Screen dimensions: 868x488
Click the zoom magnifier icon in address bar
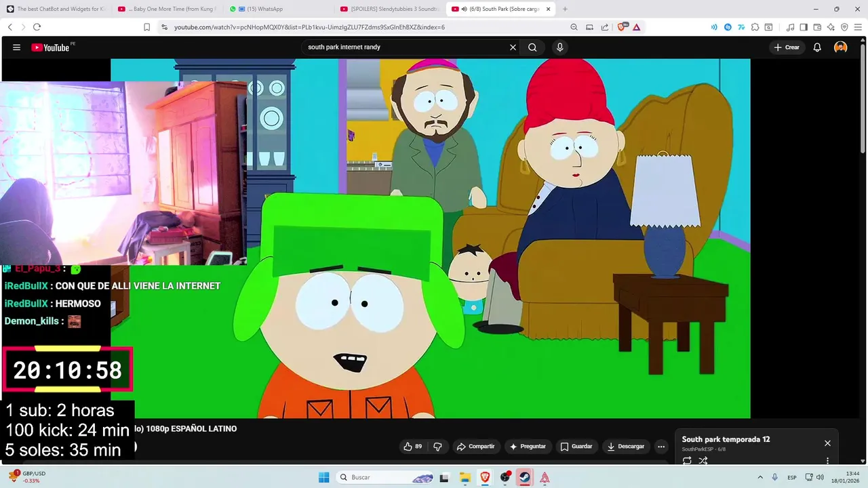(x=574, y=27)
